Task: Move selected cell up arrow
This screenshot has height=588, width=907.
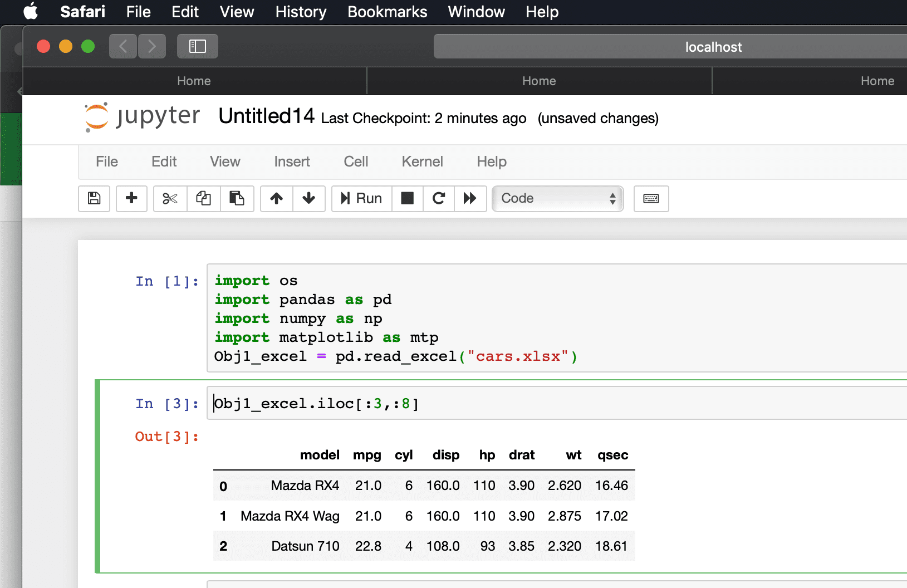Action: (x=276, y=198)
